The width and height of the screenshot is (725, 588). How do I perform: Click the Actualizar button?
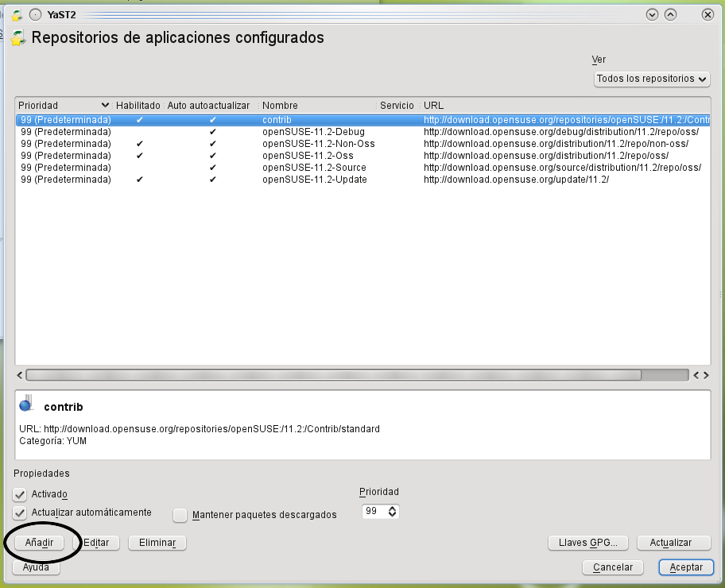(673, 543)
